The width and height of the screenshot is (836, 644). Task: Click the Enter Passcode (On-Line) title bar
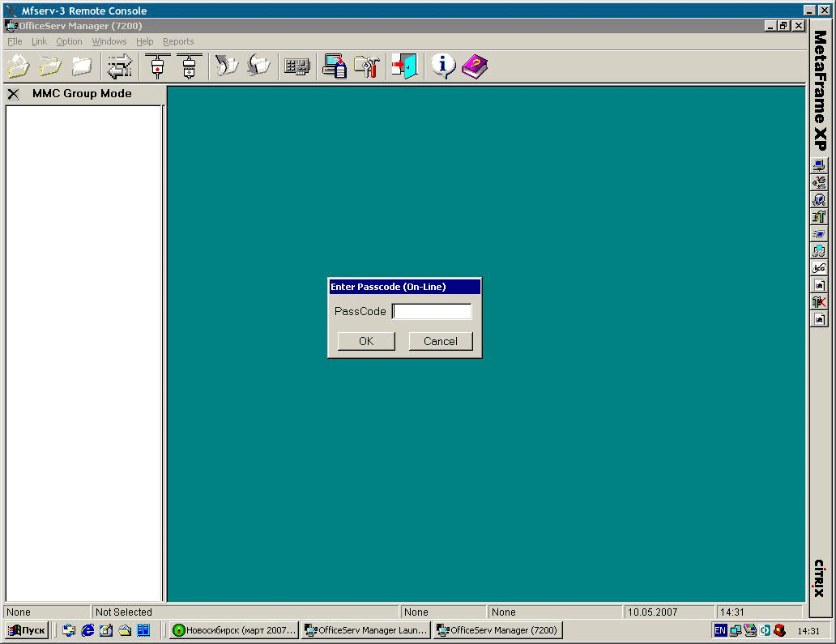click(405, 287)
